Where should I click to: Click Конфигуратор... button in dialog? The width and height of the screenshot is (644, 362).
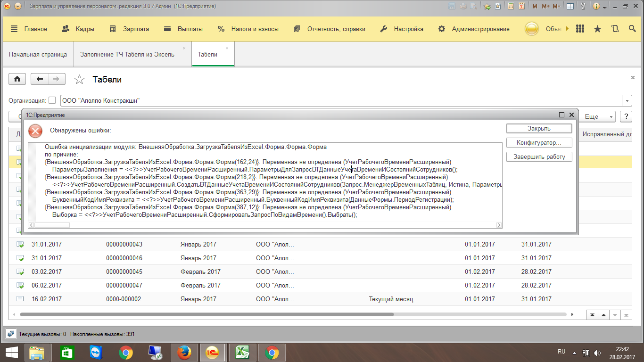pyautogui.click(x=539, y=142)
